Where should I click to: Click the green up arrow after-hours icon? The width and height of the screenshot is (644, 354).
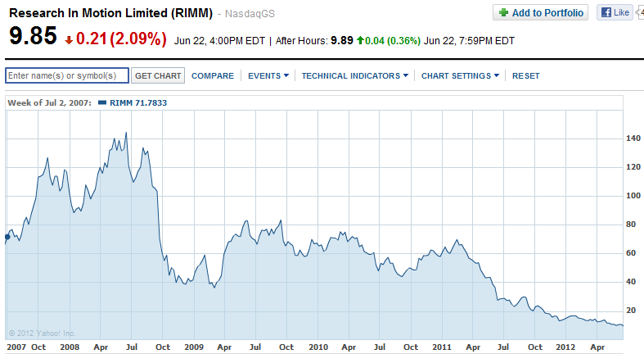pyautogui.click(x=360, y=40)
